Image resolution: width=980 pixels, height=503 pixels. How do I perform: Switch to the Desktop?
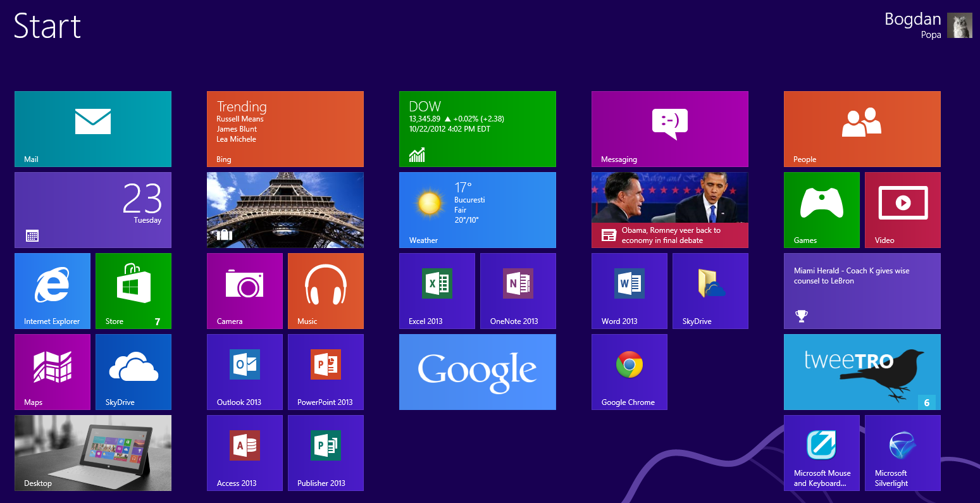pyautogui.click(x=92, y=453)
